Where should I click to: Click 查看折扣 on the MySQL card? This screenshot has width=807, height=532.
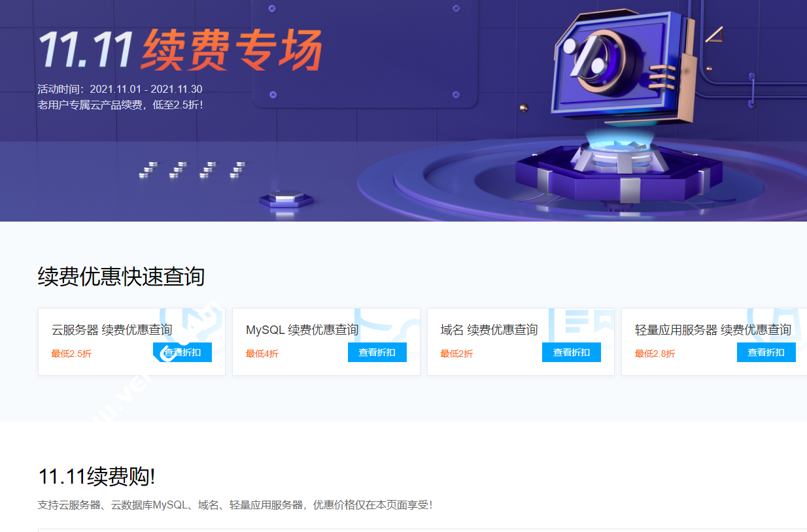[x=377, y=352]
